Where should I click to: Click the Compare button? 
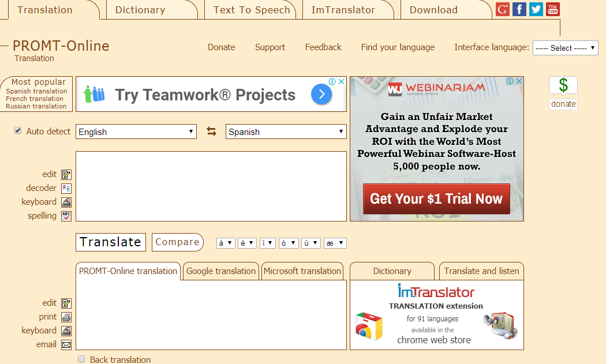point(177,242)
